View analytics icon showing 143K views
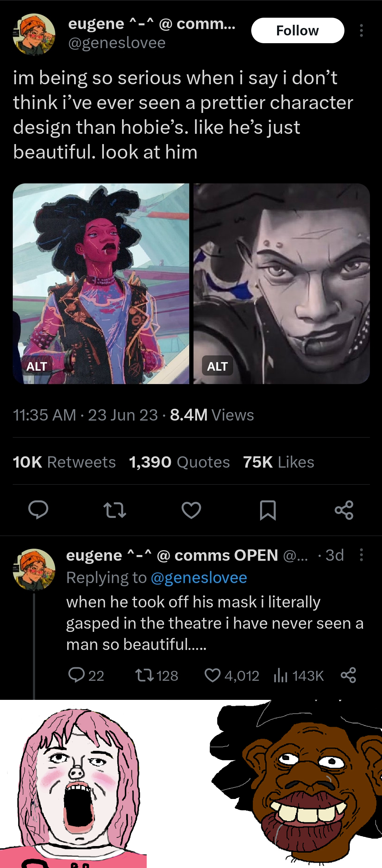Image resolution: width=382 pixels, height=868 pixels. (x=280, y=675)
